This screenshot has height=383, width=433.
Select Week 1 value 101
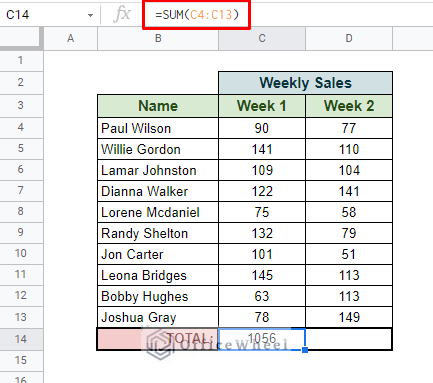262,254
